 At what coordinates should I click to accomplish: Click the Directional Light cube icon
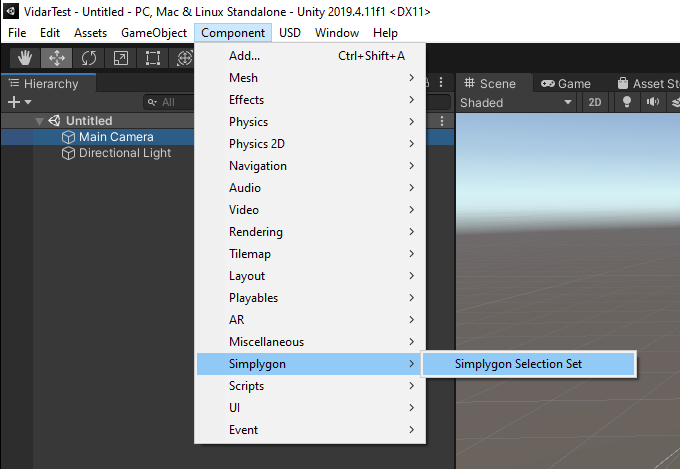point(69,153)
